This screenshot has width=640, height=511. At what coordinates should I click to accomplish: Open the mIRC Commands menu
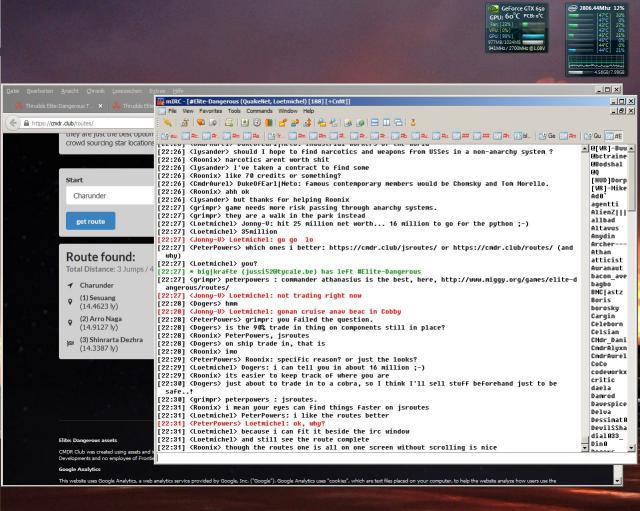[259, 111]
